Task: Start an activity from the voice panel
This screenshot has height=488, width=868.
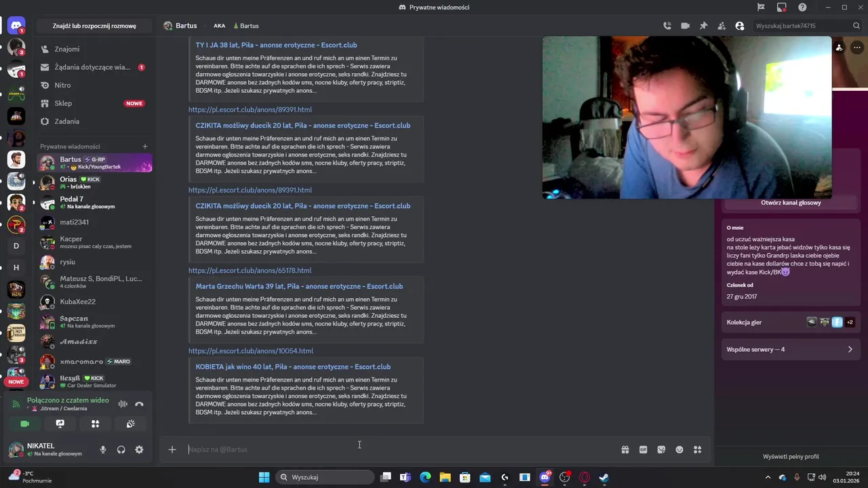Action: [x=96, y=424]
